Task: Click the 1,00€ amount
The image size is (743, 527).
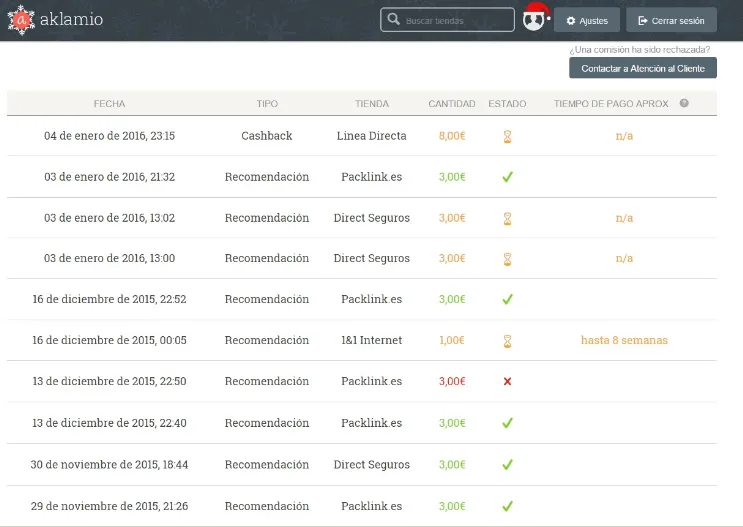Action: click(452, 340)
